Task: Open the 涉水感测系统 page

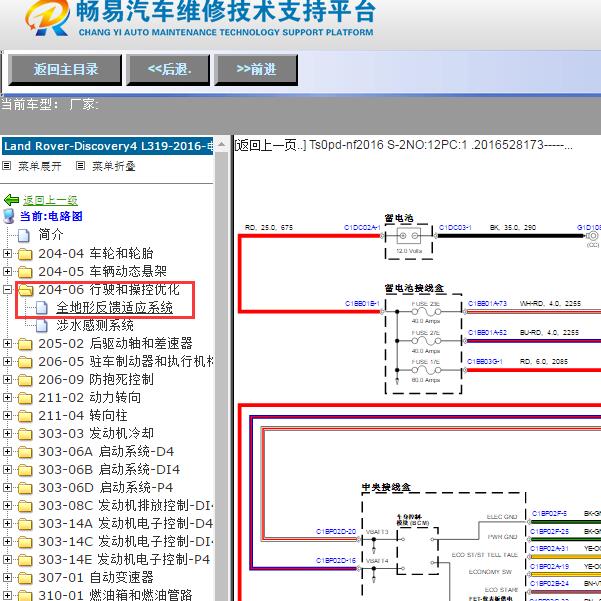Action: click(x=95, y=325)
